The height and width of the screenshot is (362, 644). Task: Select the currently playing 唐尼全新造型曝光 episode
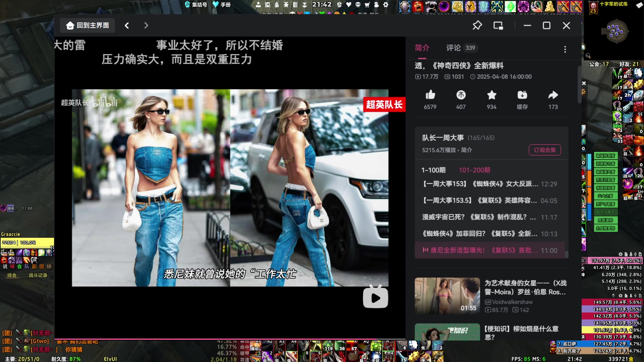489,250
